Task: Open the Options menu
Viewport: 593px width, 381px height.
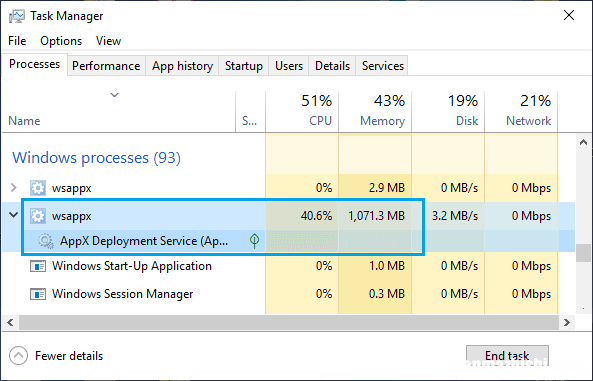Action: click(x=61, y=41)
